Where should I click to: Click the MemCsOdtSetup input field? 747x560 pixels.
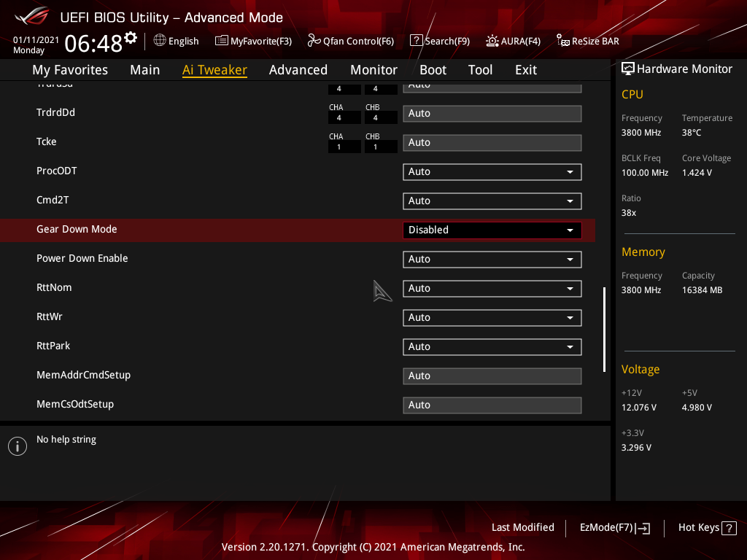[x=492, y=405]
